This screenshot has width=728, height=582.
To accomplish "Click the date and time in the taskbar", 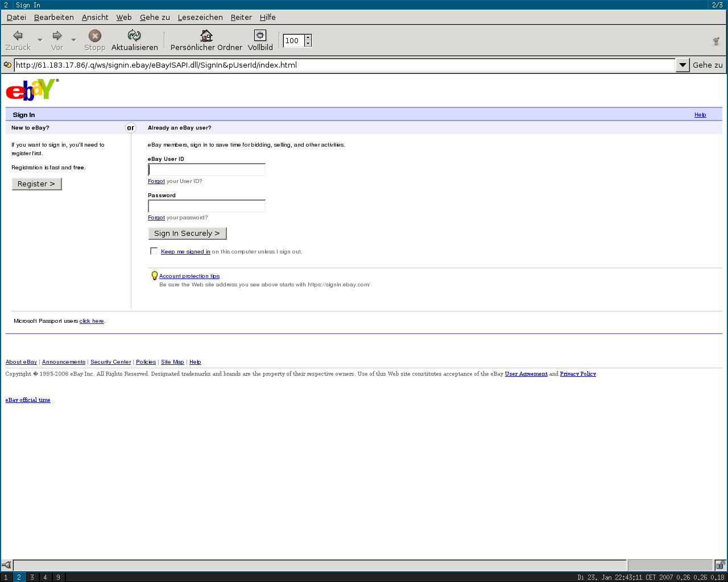I will [x=625, y=577].
